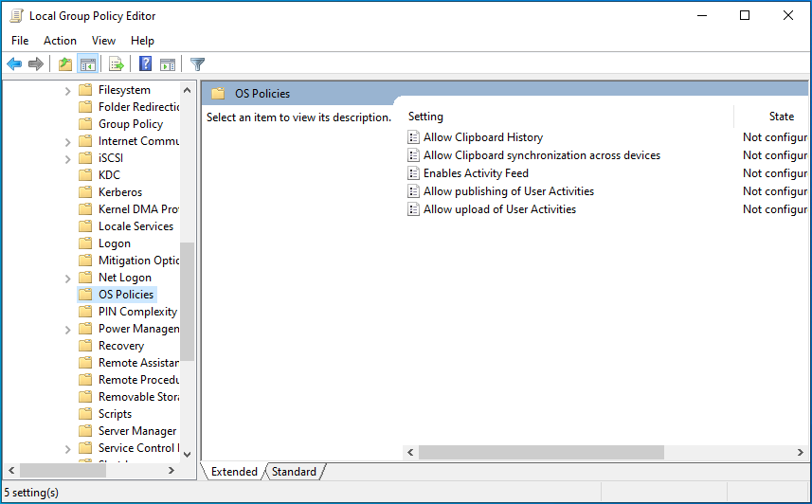
Task: Click the Enables Activity Feed policy icon
Action: pos(413,173)
